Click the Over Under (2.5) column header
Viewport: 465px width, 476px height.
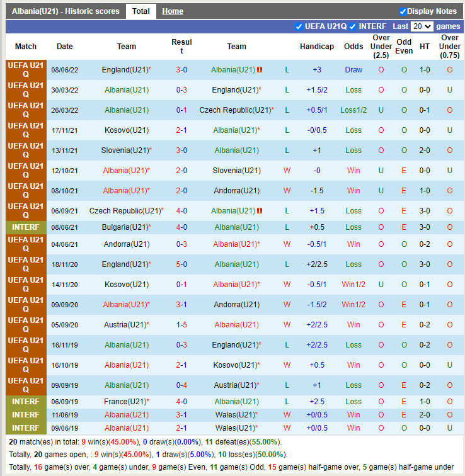(381, 47)
